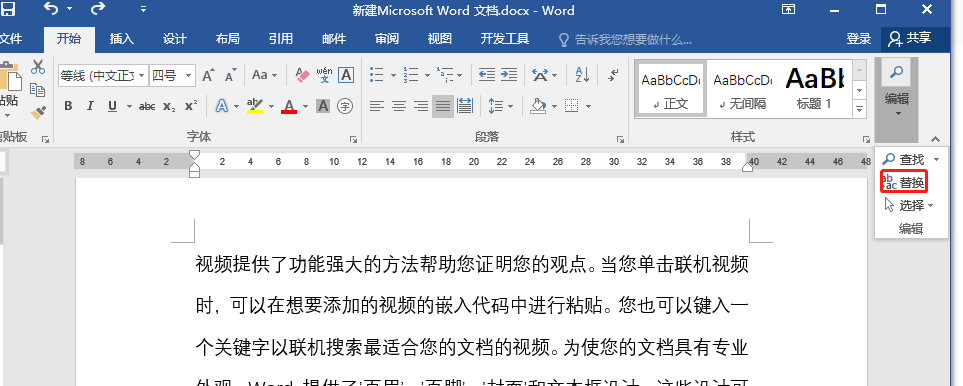Click the Distributed alignment icon

pos(465,106)
